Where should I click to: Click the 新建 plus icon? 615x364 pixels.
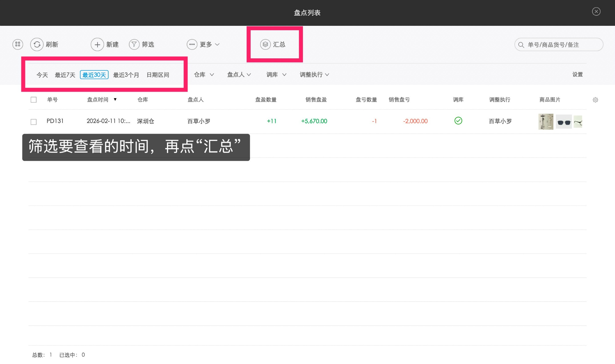coord(97,45)
